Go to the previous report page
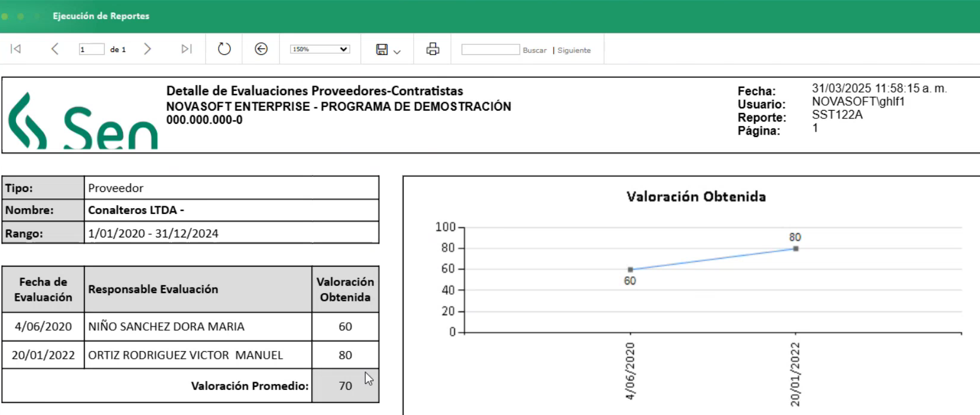 coord(54,49)
